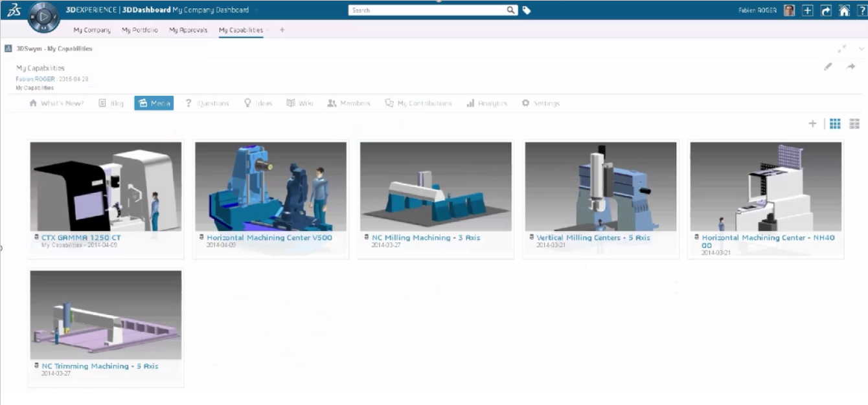
Task: Click media type icon beside Vertical Milling Centers
Action: click(531, 237)
